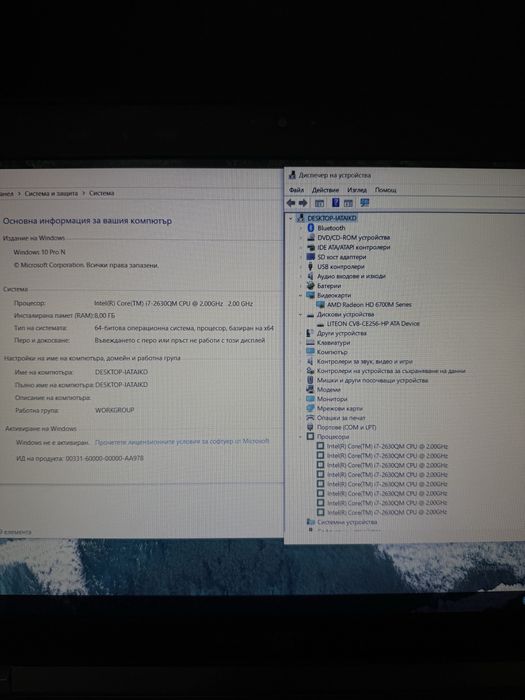Click the 8,00 ГБ installed RAM value
The width and height of the screenshot is (525, 700).
tap(105, 316)
